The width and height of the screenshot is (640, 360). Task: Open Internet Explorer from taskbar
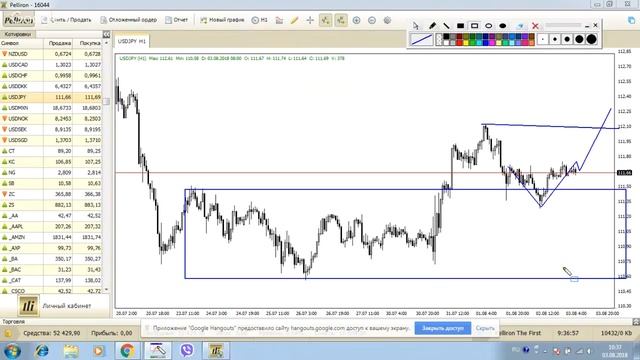(42, 351)
